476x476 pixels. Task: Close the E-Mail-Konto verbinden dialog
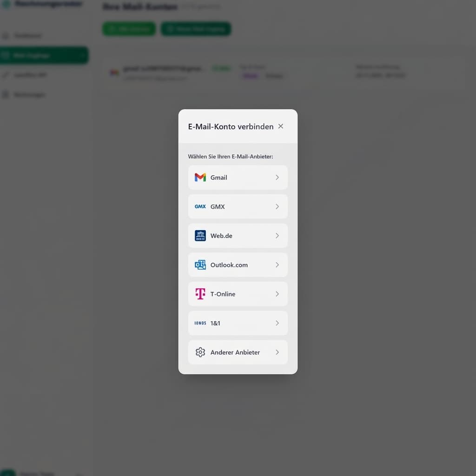(x=281, y=126)
